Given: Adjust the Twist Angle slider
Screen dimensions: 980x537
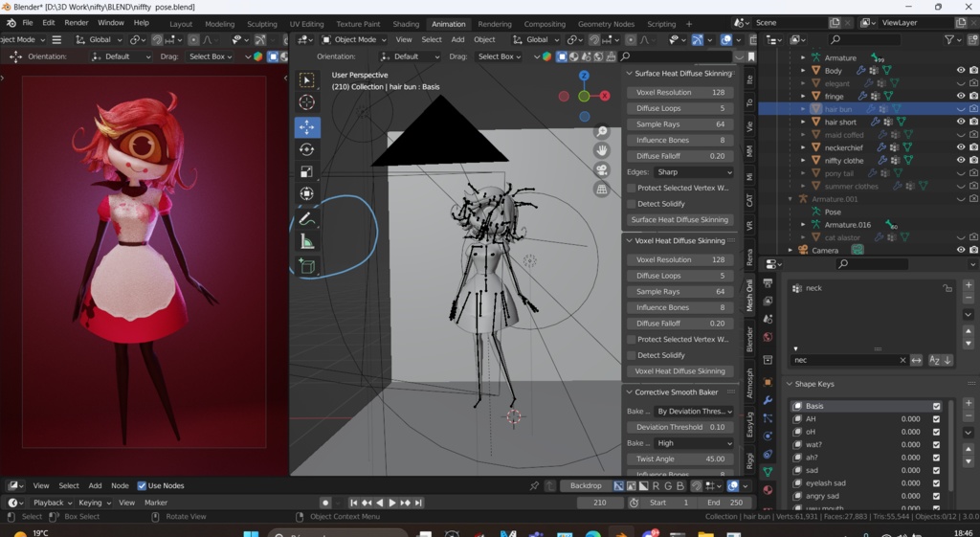Looking at the screenshot, I should pyautogui.click(x=679, y=459).
